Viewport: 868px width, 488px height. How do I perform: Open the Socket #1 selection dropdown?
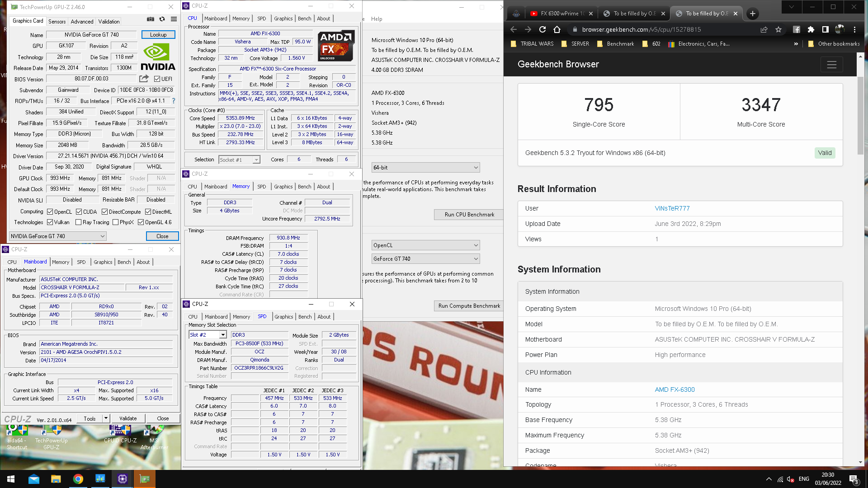click(x=240, y=160)
